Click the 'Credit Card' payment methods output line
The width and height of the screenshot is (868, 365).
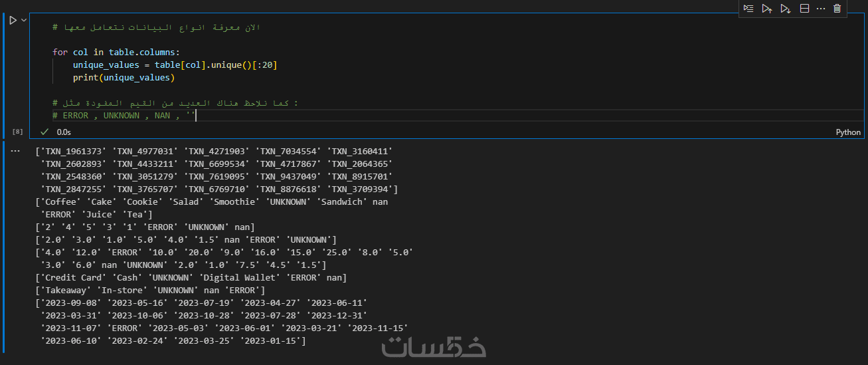pos(191,277)
